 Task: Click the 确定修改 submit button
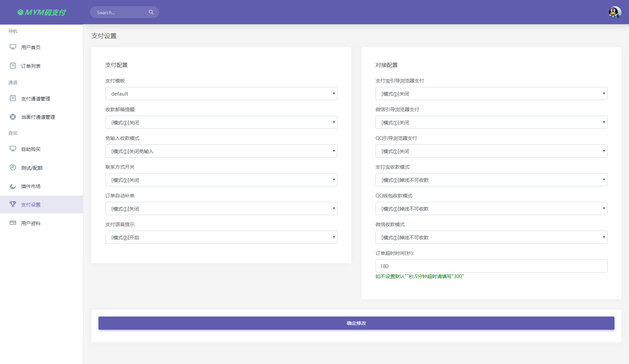(x=356, y=323)
